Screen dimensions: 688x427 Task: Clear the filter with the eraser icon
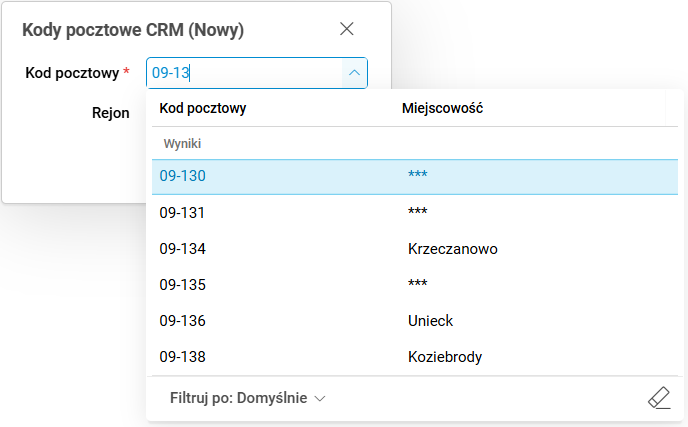click(658, 398)
